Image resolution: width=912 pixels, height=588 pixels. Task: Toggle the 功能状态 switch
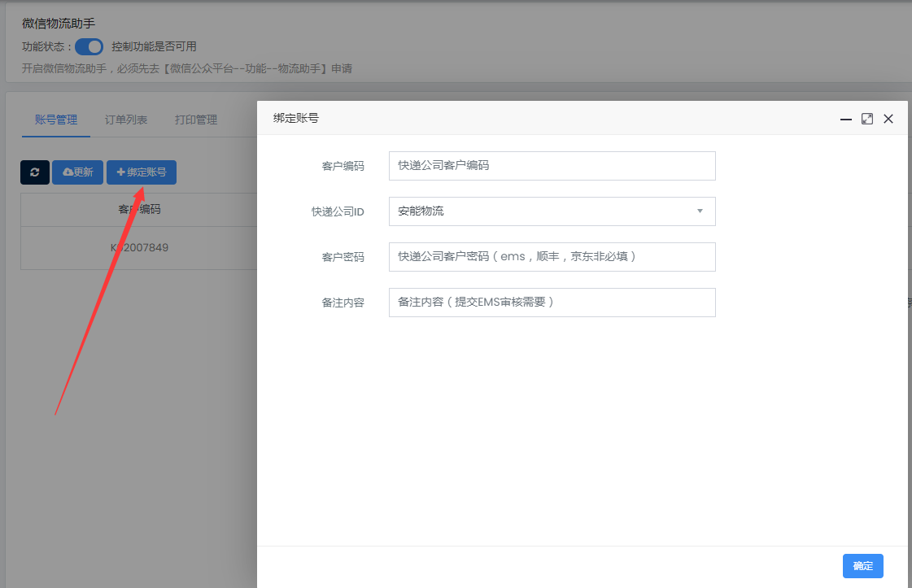pyautogui.click(x=89, y=46)
